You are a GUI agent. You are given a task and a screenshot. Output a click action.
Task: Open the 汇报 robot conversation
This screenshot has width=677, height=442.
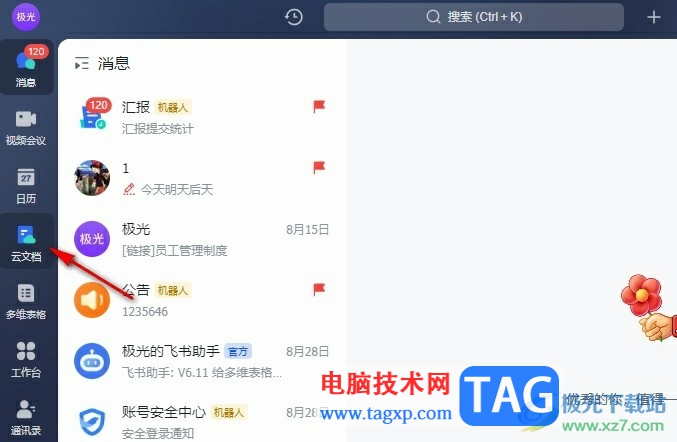[x=202, y=117]
